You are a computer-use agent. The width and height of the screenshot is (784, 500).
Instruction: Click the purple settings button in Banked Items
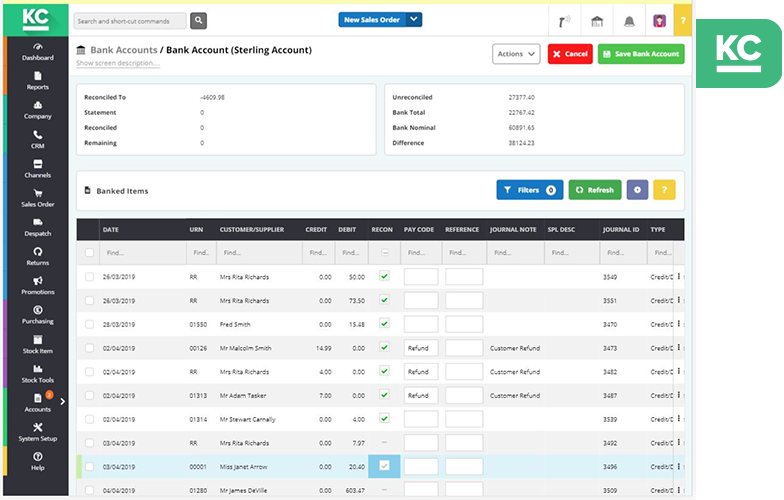(637, 190)
